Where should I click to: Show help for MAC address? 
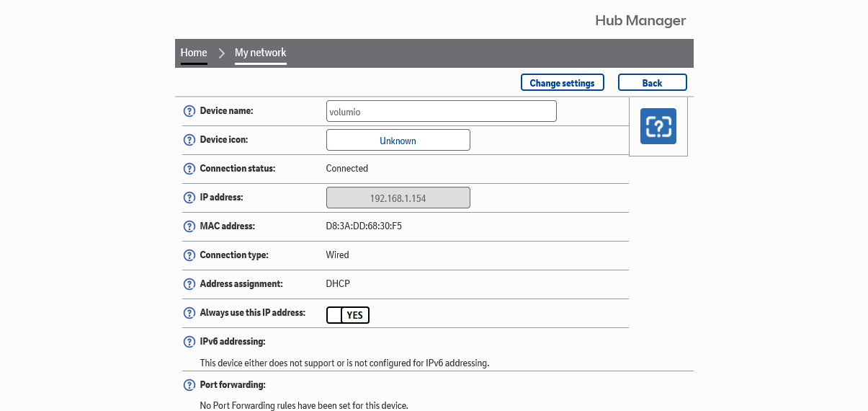tap(189, 226)
